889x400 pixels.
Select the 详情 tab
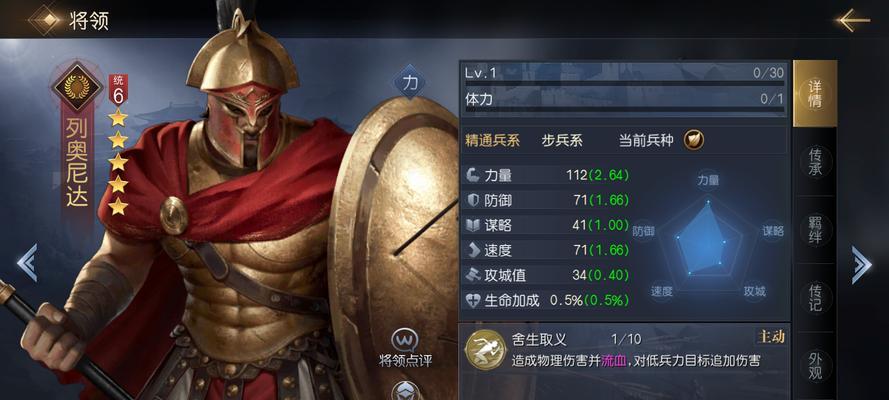click(x=815, y=94)
